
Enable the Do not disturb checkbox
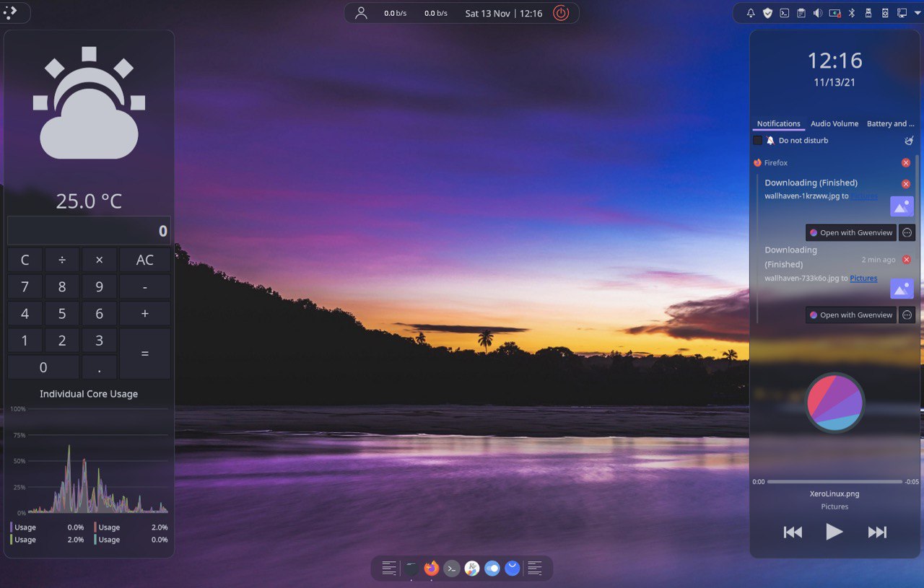pyautogui.click(x=757, y=141)
